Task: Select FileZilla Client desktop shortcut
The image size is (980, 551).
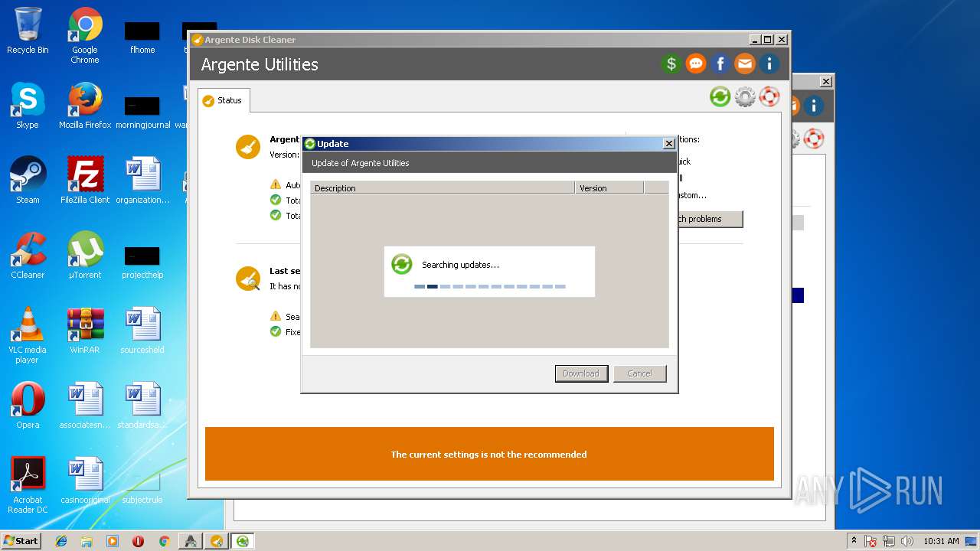Action: point(85,180)
